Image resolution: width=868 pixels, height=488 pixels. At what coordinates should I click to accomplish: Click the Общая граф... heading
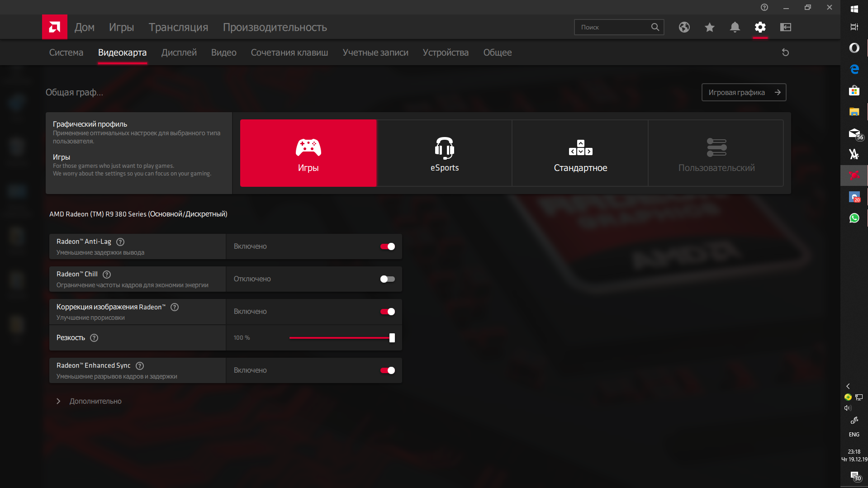[75, 92]
